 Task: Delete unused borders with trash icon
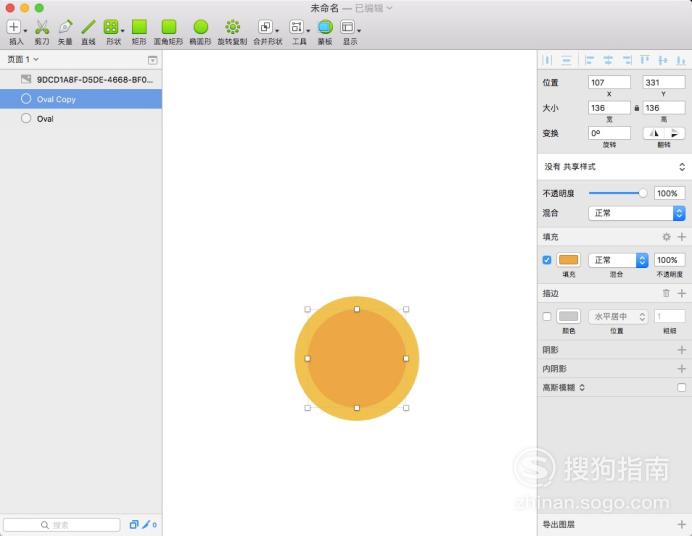coord(666,293)
